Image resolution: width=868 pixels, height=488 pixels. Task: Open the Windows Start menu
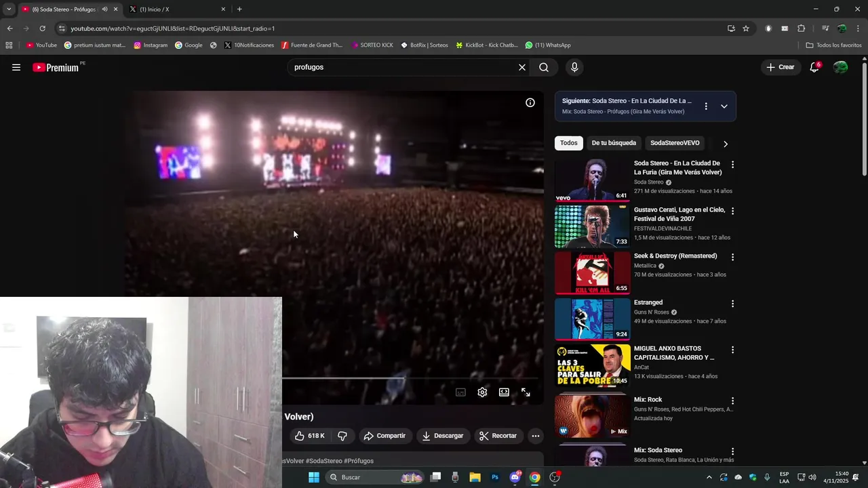click(x=314, y=477)
